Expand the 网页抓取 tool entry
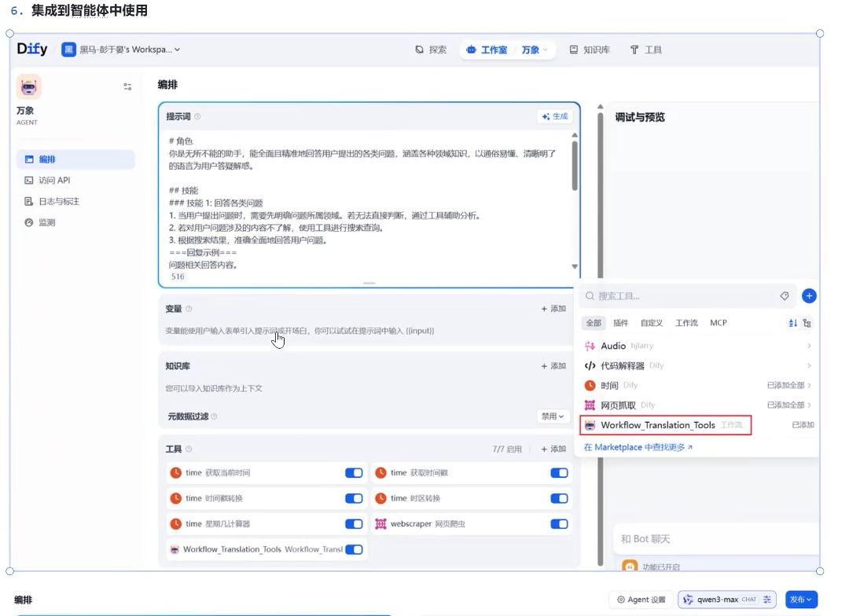 [699, 405]
